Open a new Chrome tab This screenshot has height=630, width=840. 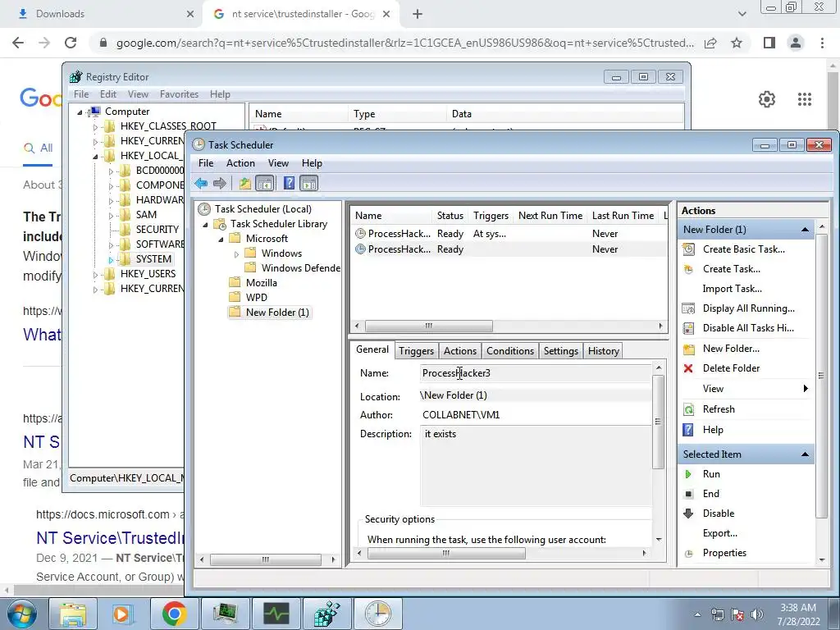click(418, 14)
